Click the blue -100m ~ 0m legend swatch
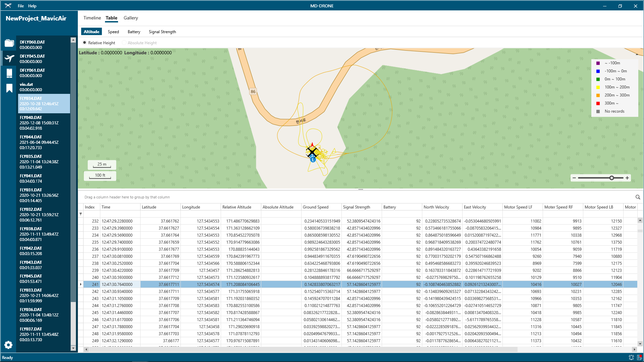 598,71
